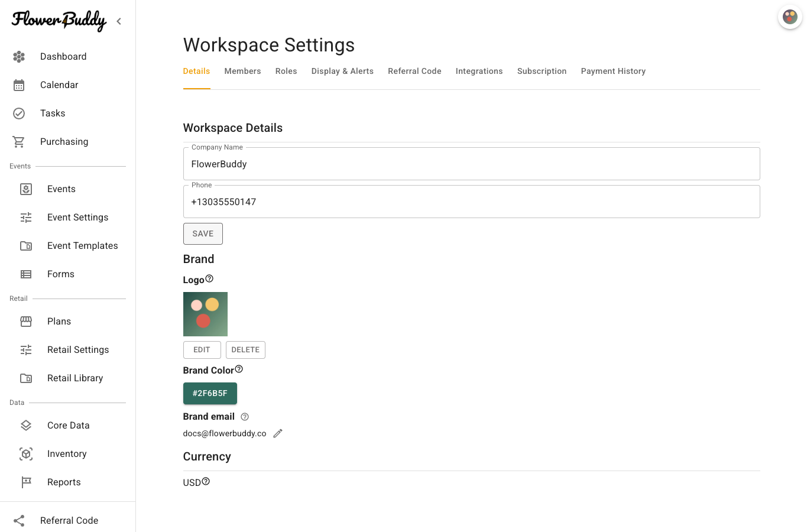Show help for USD currency

[x=206, y=481]
